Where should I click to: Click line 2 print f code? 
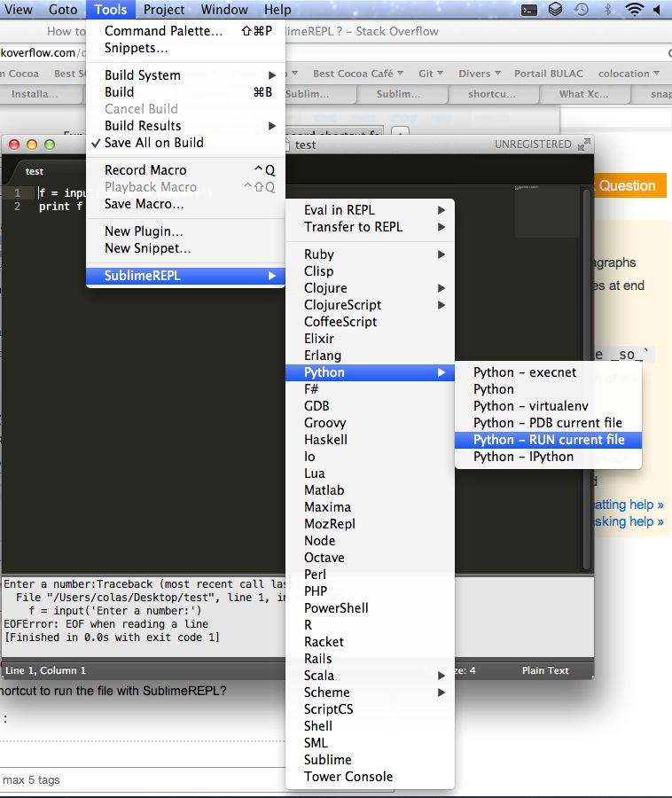(60, 206)
